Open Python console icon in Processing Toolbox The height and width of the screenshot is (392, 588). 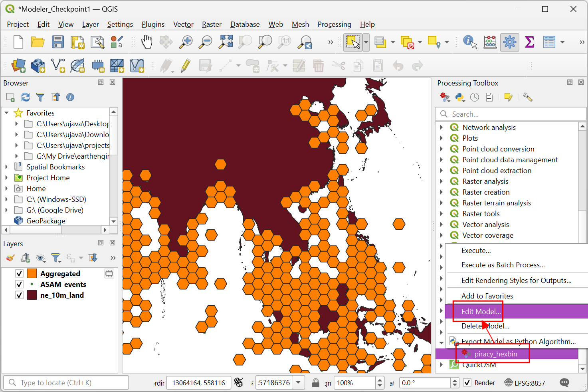[459, 97]
